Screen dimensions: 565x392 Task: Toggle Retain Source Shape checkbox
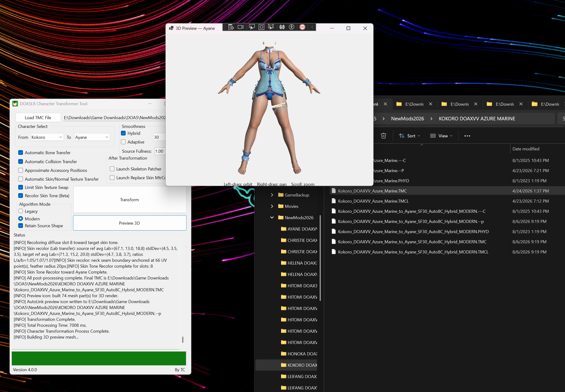click(x=21, y=226)
